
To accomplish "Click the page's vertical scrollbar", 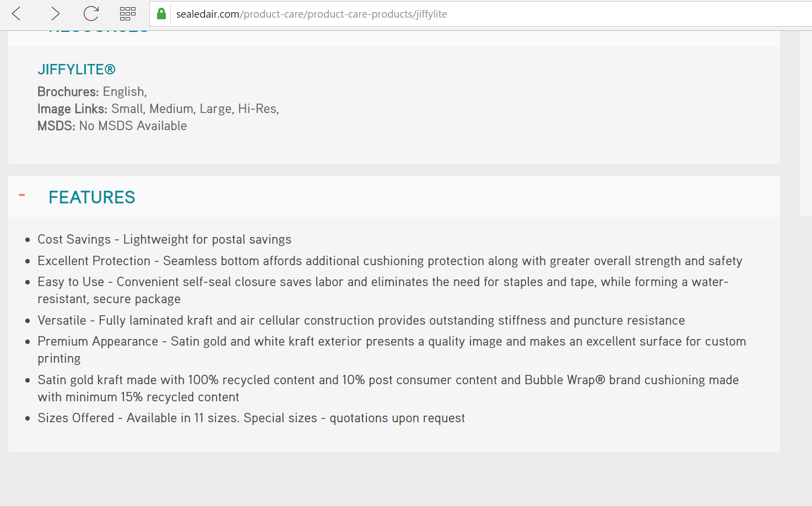I will [x=806, y=121].
